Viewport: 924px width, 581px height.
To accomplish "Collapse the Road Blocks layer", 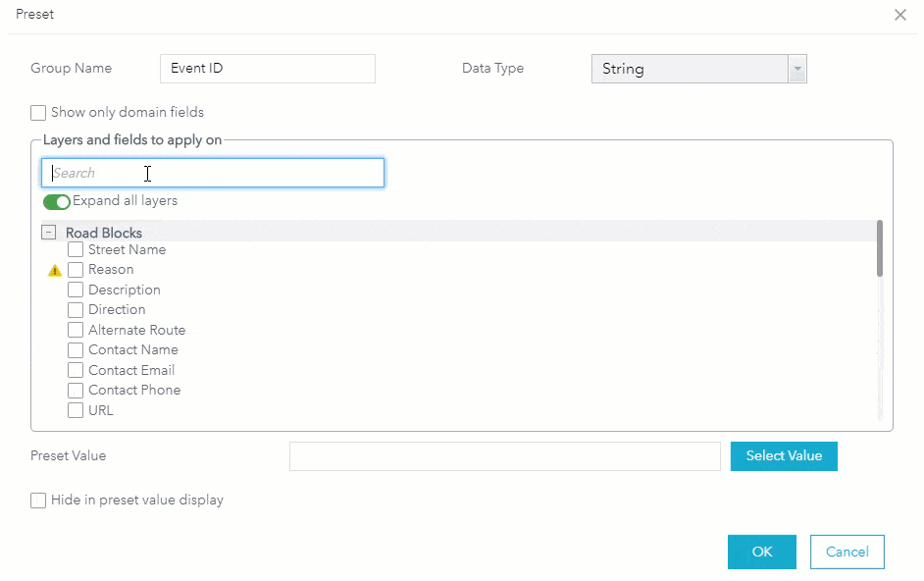I will [x=48, y=233].
